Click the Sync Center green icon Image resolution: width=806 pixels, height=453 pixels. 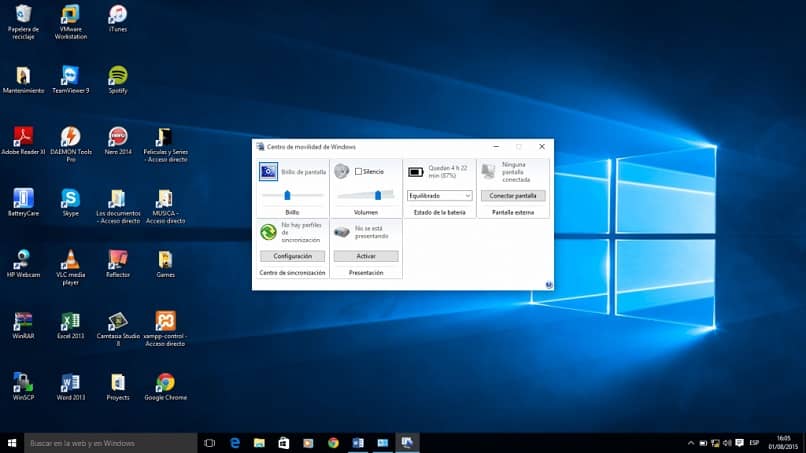[268, 232]
